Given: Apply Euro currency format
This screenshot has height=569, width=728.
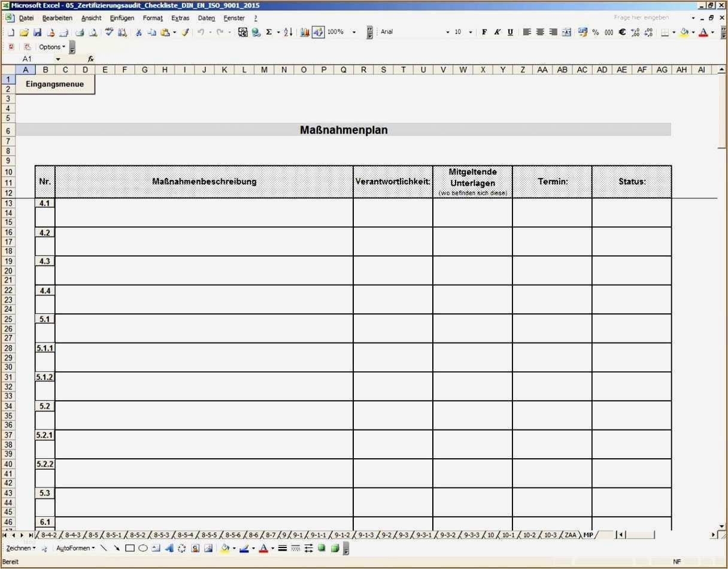Looking at the screenshot, I should pos(621,33).
